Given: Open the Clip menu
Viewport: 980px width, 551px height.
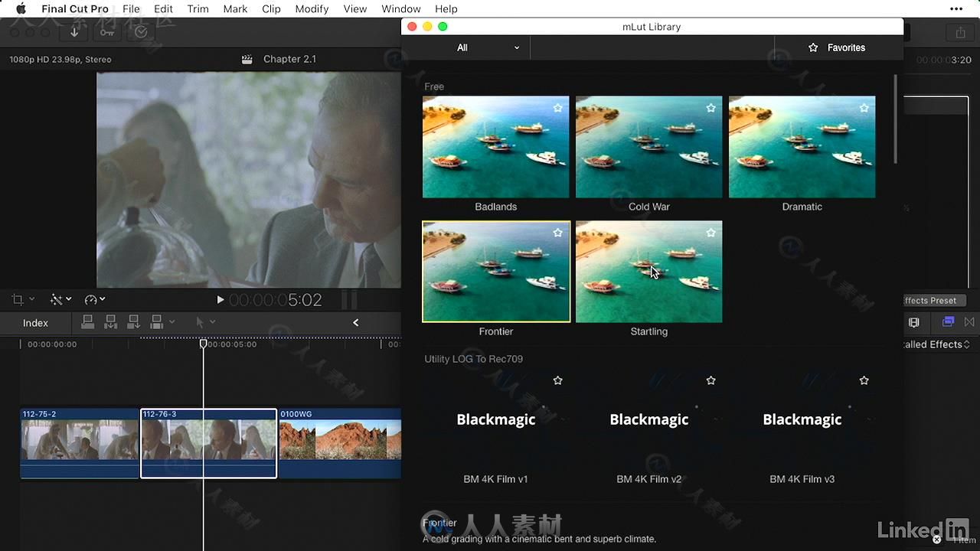Looking at the screenshot, I should 271,9.
